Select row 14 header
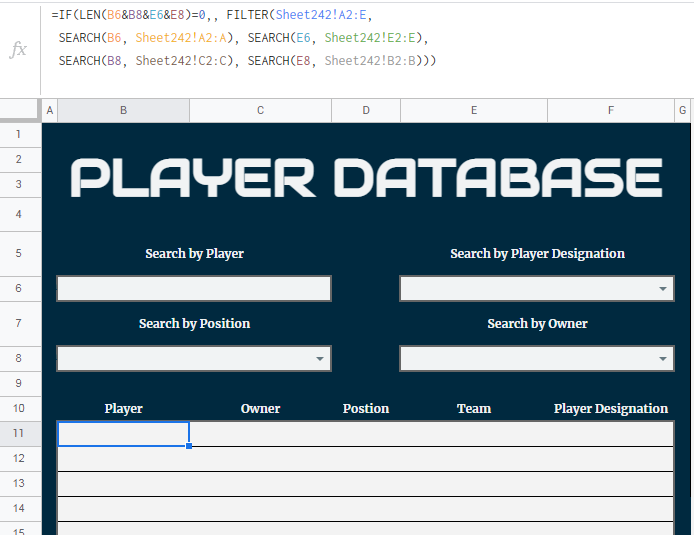 click(19, 508)
